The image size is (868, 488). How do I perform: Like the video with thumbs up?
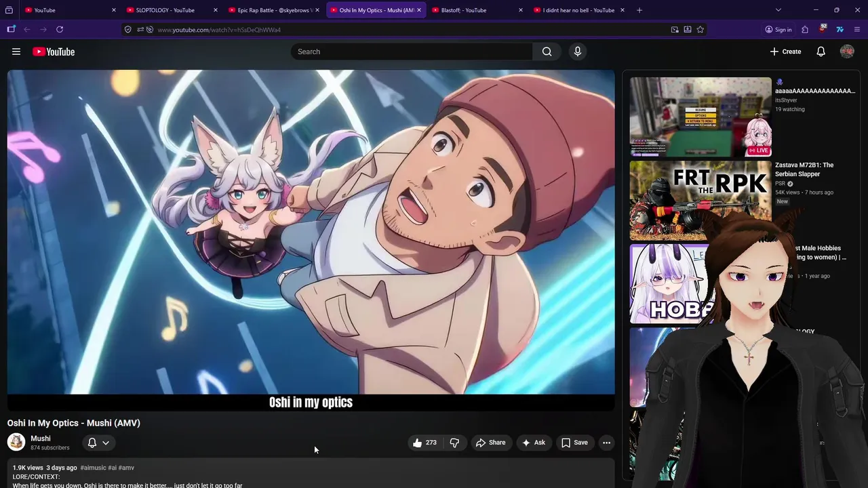pyautogui.click(x=425, y=443)
